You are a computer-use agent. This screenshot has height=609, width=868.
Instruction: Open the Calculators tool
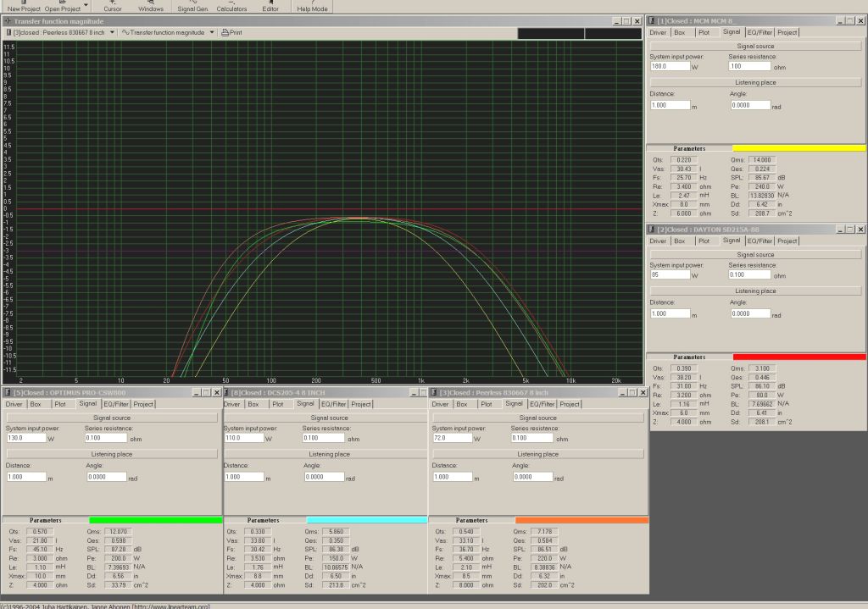point(231,7)
